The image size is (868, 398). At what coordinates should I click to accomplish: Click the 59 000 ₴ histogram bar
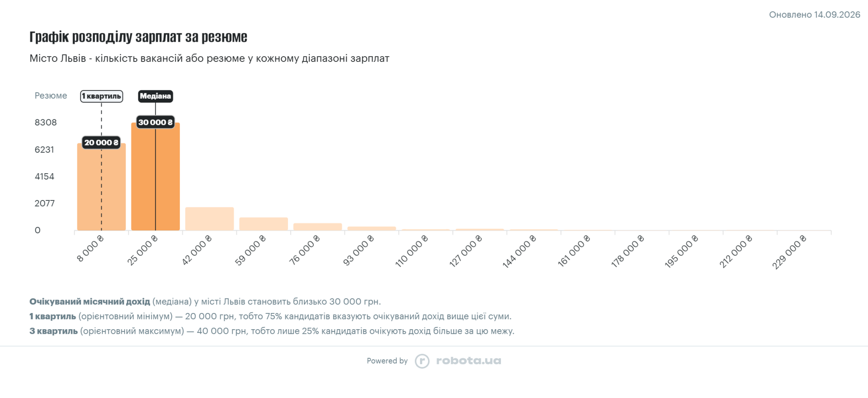[264, 224]
